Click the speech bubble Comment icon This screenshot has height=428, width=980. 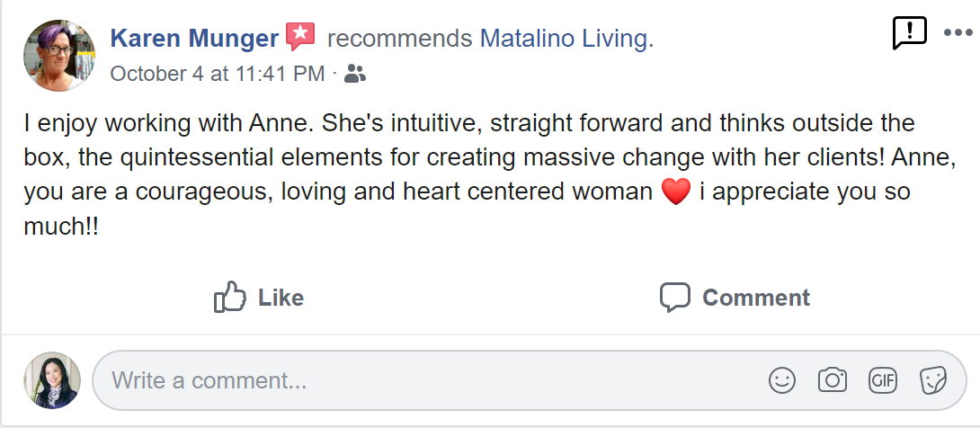(x=674, y=297)
